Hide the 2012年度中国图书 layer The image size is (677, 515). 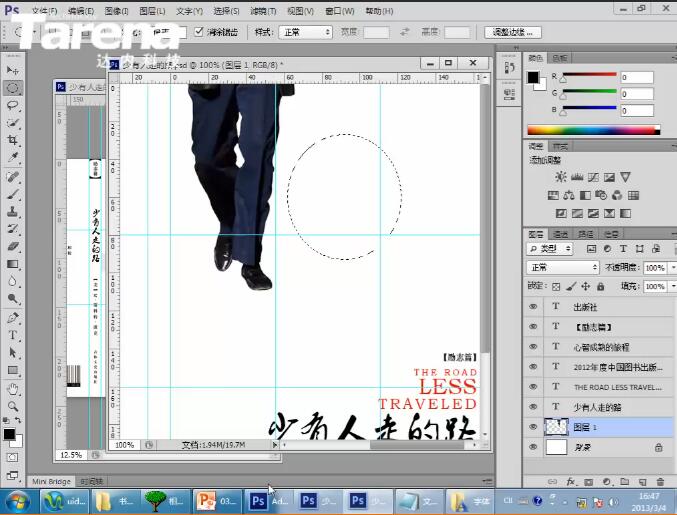(x=533, y=367)
